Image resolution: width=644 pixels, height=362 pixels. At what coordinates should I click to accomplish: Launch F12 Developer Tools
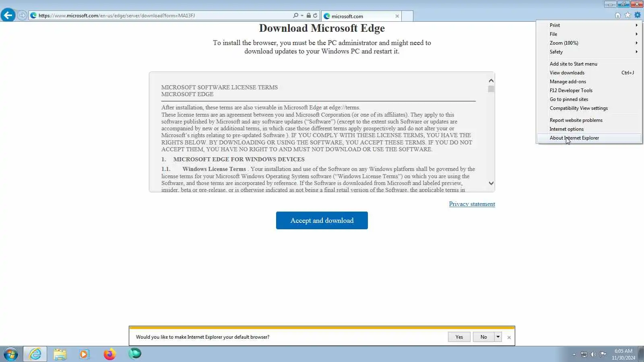[x=589, y=90]
